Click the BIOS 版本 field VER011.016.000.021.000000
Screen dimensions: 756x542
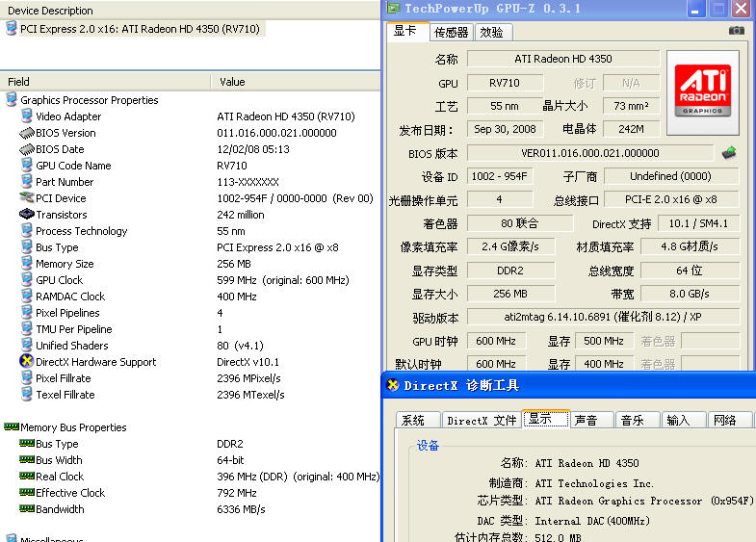pyautogui.click(x=590, y=153)
